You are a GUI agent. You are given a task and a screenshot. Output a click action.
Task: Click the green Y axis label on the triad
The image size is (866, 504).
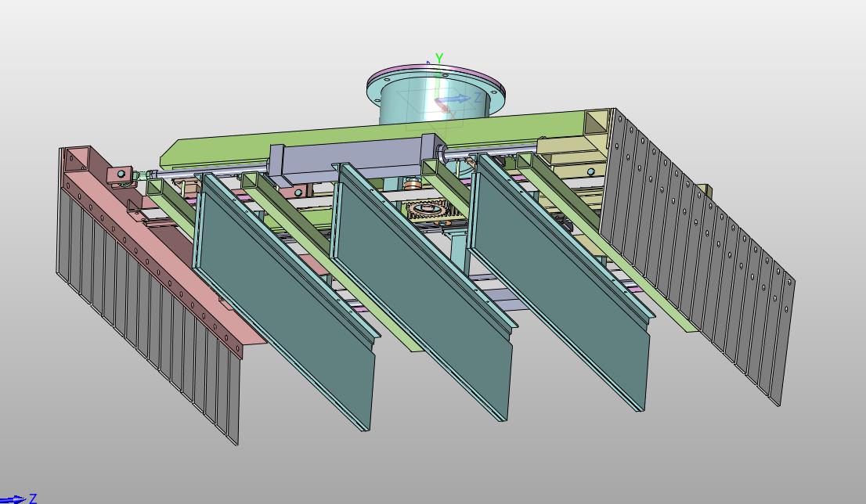[x=439, y=58]
